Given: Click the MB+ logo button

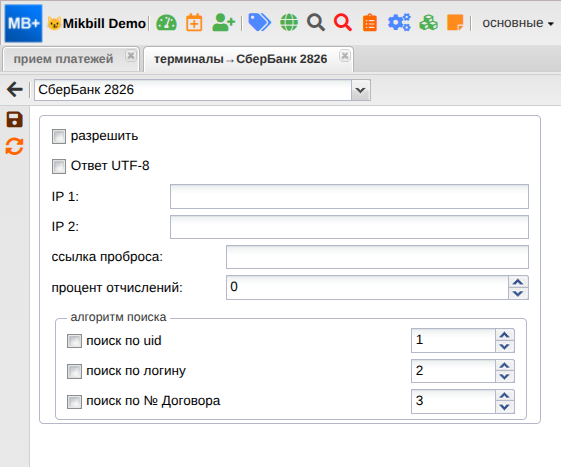Looking at the screenshot, I should pyautogui.click(x=23, y=23).
